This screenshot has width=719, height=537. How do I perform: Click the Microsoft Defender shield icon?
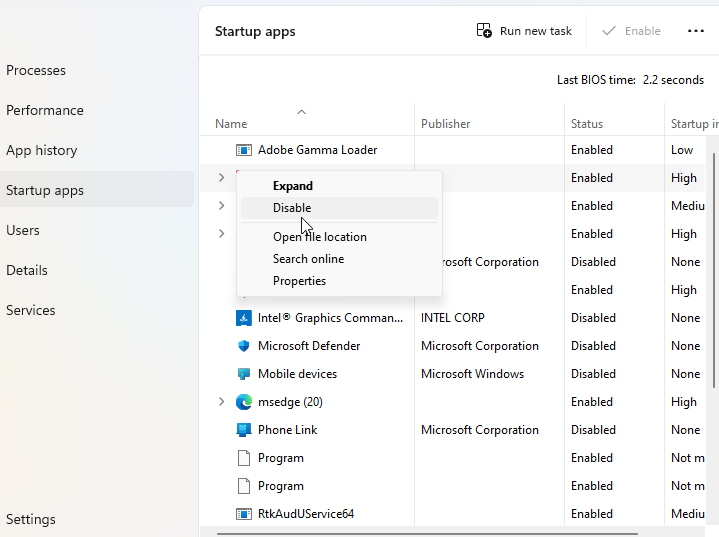click(243, 346)
